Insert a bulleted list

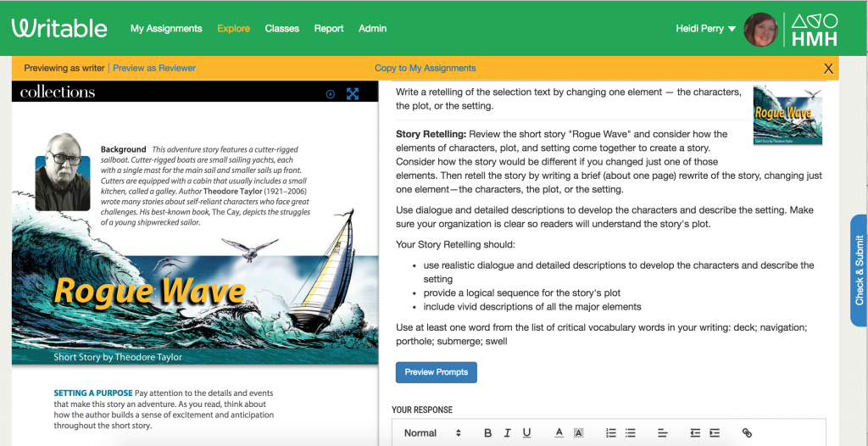pos(631,433)
